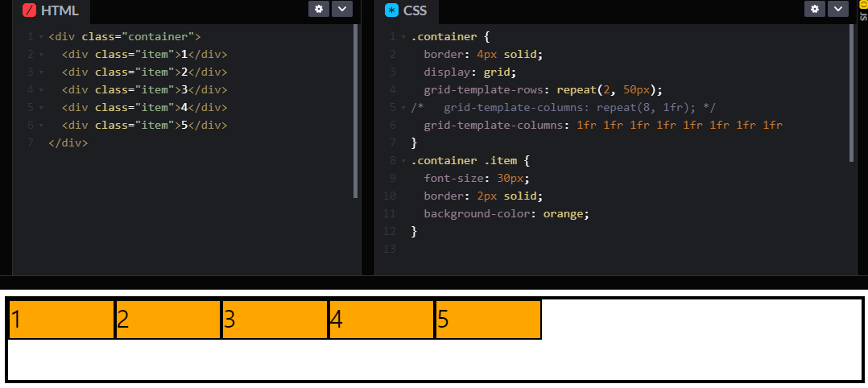Click orange grid item 4 in preview
Image resolution: width=868 pixels, height=388 pixels.
click(x=382, y=320)
